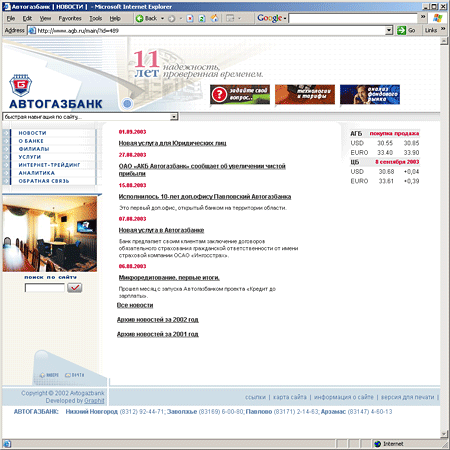Click the Back arrow icon
450x450 pixels.
[x=139, y=18]
